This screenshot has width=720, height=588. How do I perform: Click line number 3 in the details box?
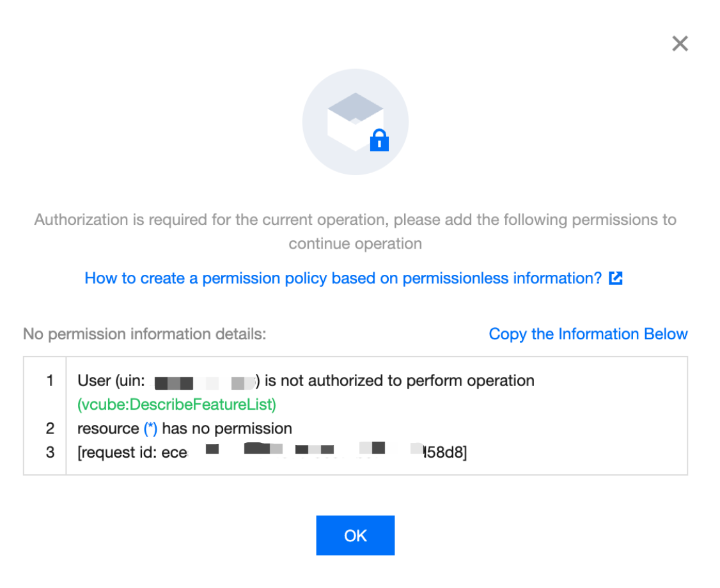[50, 453]
